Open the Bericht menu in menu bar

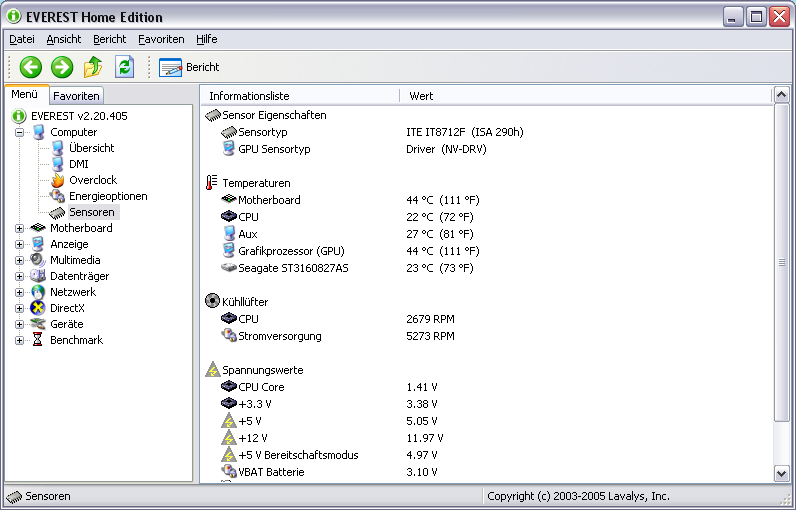pos(109,39)
